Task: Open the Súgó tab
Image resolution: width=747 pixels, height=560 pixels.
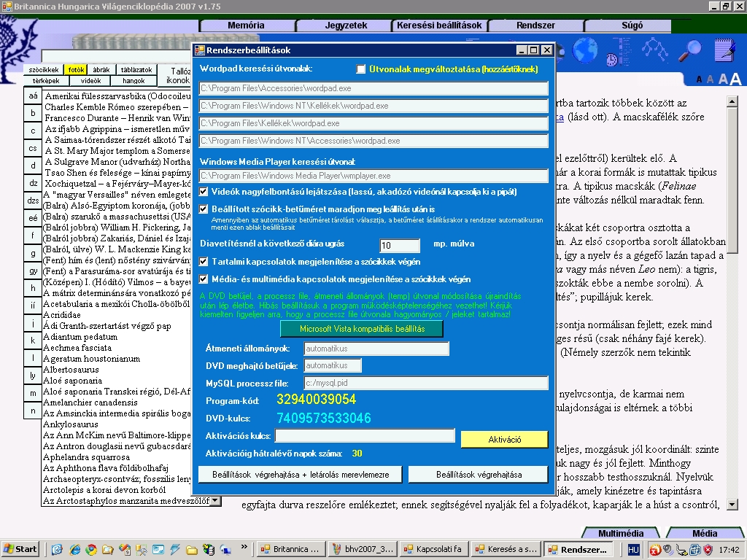Action: (632, 26)
